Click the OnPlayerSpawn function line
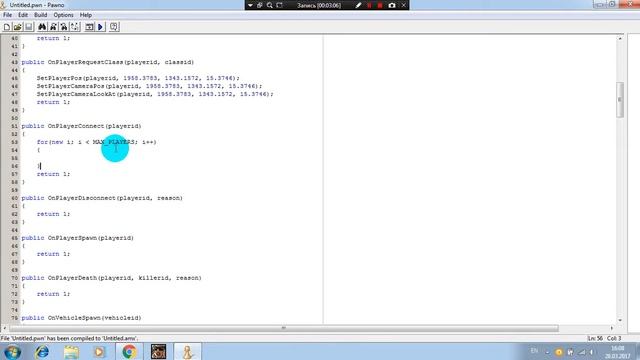This screenshot has height=360, width=640. tap(78, 238)
